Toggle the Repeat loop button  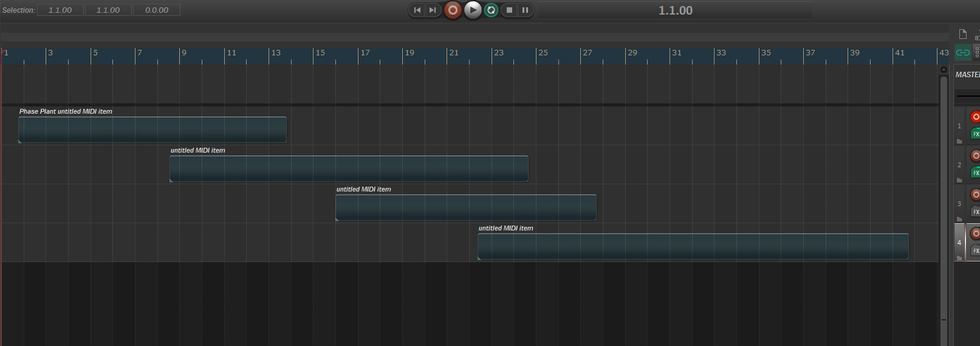point(492,10)
